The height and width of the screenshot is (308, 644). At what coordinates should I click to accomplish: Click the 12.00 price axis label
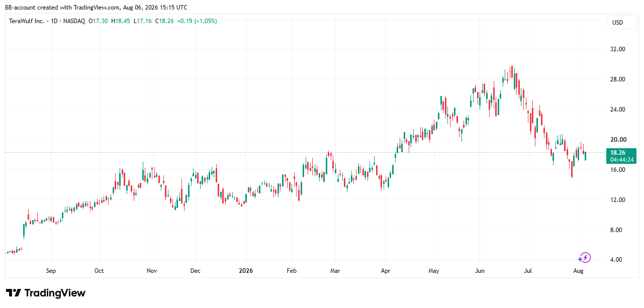point(617,200)
